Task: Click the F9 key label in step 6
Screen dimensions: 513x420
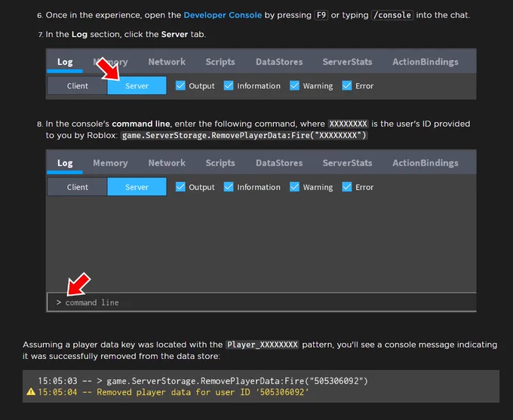Action: click(x=321, y=15)
